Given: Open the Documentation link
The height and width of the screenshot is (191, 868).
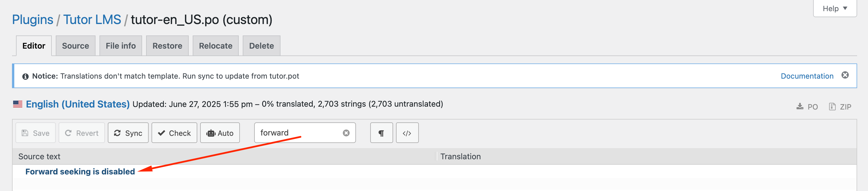Looking at the screenshot, I should 807,76.
